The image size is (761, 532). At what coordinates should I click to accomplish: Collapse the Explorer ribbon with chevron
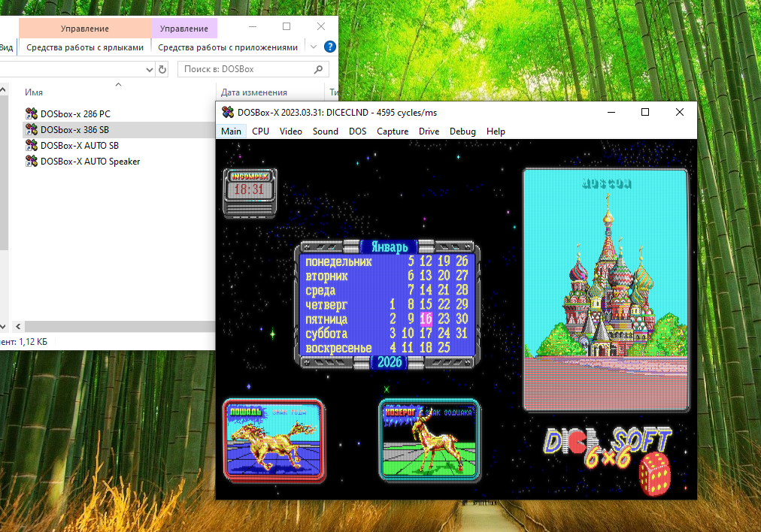314,47
